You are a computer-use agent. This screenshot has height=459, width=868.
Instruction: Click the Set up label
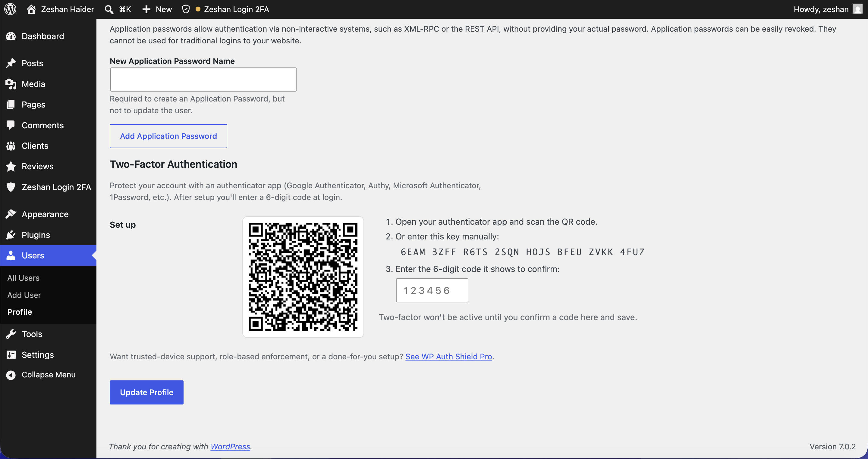123,225
